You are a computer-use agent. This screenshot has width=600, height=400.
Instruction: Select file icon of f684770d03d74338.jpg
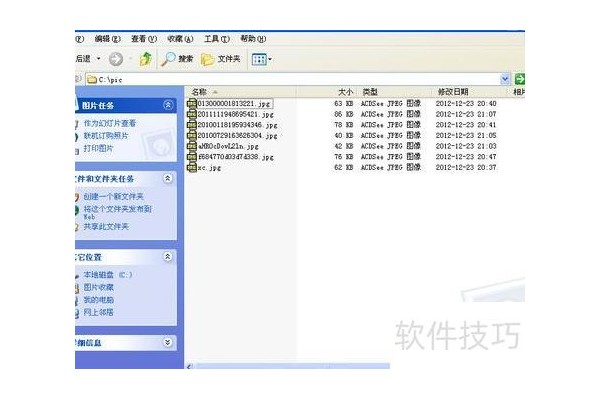pyautogui.click(x=191, y=157)
